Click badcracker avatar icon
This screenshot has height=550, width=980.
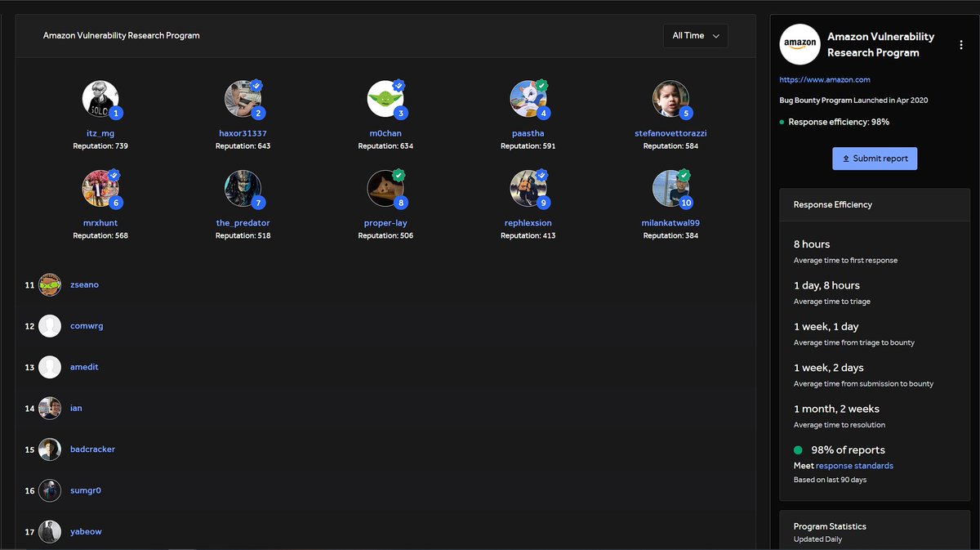[x=50, y=449]
